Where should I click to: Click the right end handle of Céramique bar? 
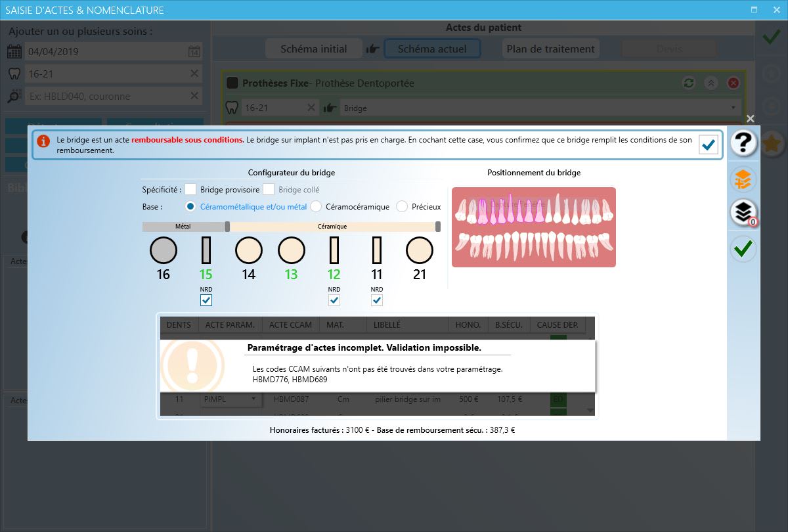pyautogui.click(x=438, y=227)
